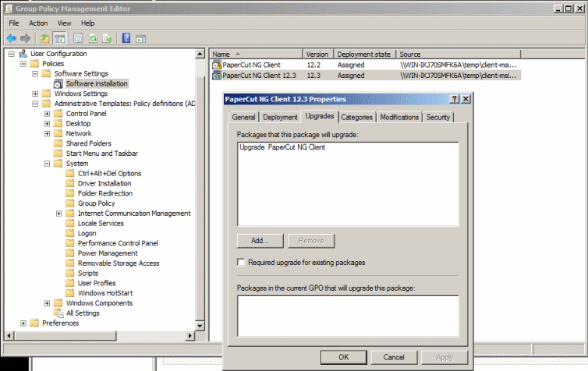Sort by the Source column header
Image resolution: width=588 pixels, height=371 pixels.
[459, 55]
